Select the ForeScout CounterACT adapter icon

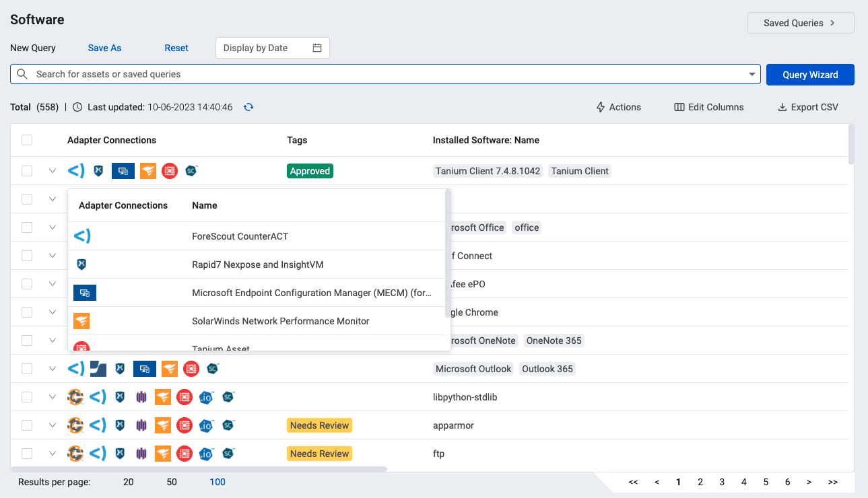pos(81,236)
